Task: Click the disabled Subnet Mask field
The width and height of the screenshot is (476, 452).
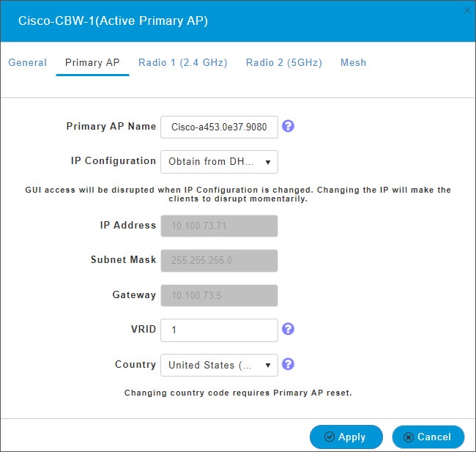Action: [219, 261]
